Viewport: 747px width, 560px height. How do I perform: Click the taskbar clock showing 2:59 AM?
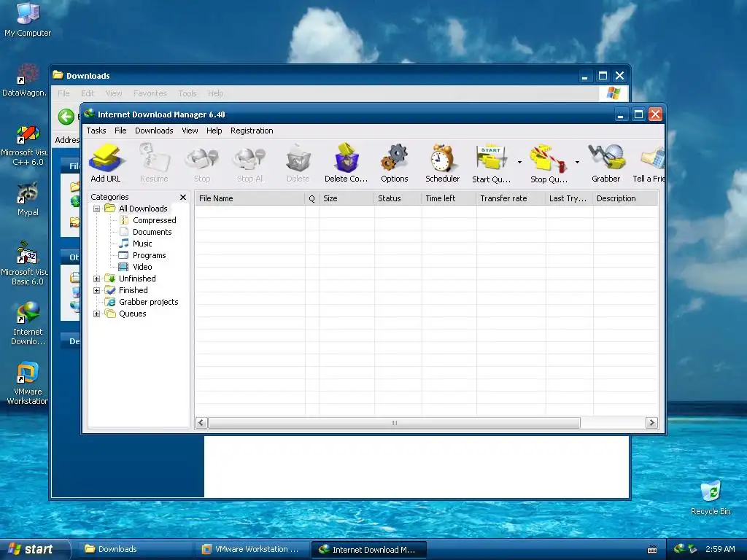point(720,549)
